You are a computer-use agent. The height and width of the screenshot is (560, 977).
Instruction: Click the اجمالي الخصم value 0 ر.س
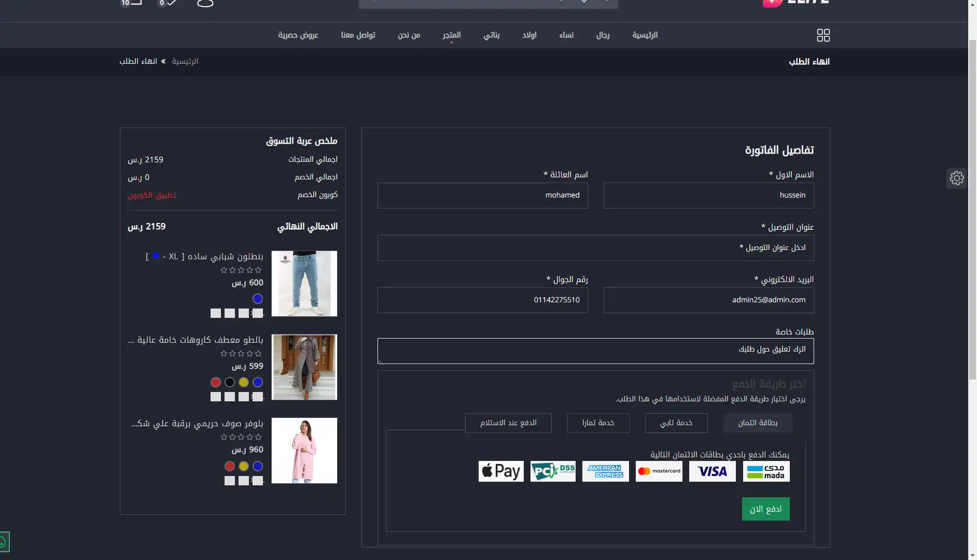[138, 177]
